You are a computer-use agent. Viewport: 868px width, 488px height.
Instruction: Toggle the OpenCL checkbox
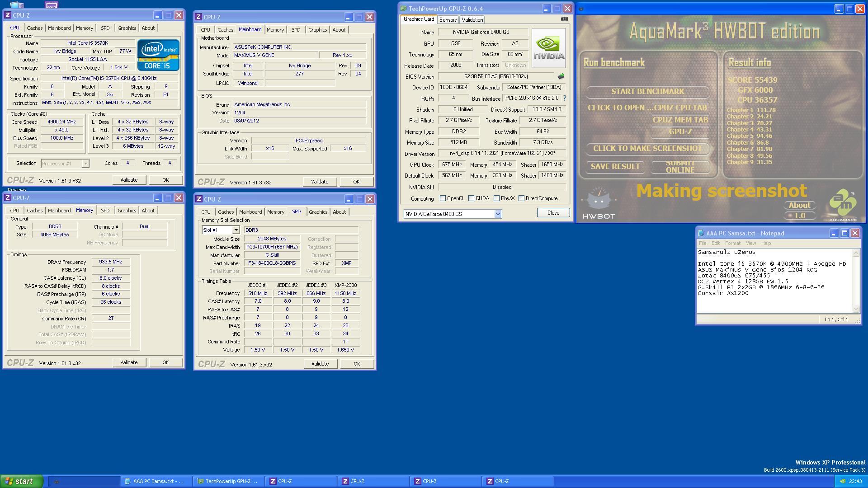pos(443,198)
